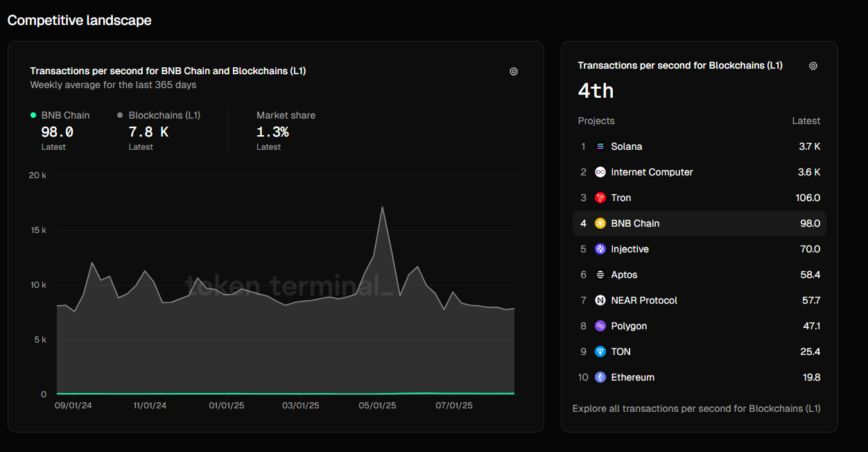Click the 09/01/24 x-axis date label
The width and height of the screenshot is (868, 452).
[73, 406]
